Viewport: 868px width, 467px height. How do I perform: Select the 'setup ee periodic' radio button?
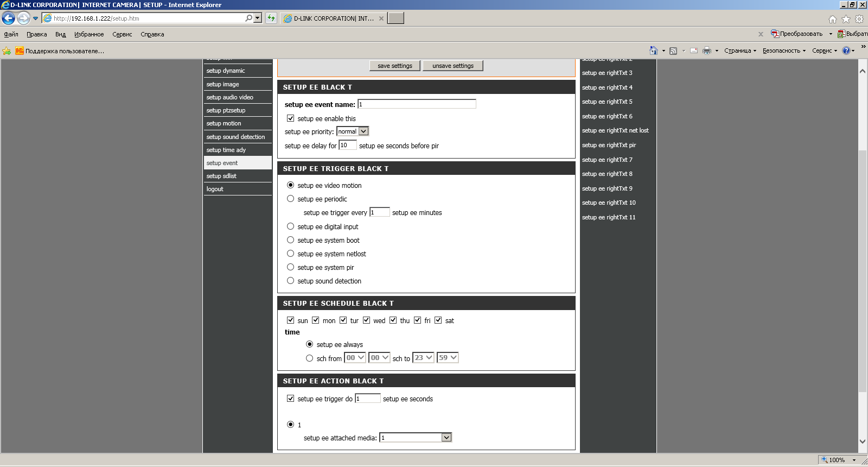[x=291, y=199]
